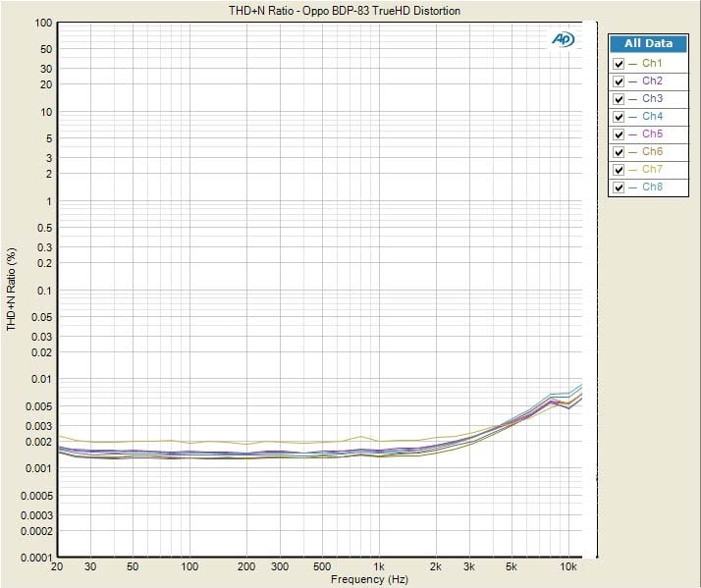
Task: Click the AP logo in the graph corner
Action: coord(564,39)
